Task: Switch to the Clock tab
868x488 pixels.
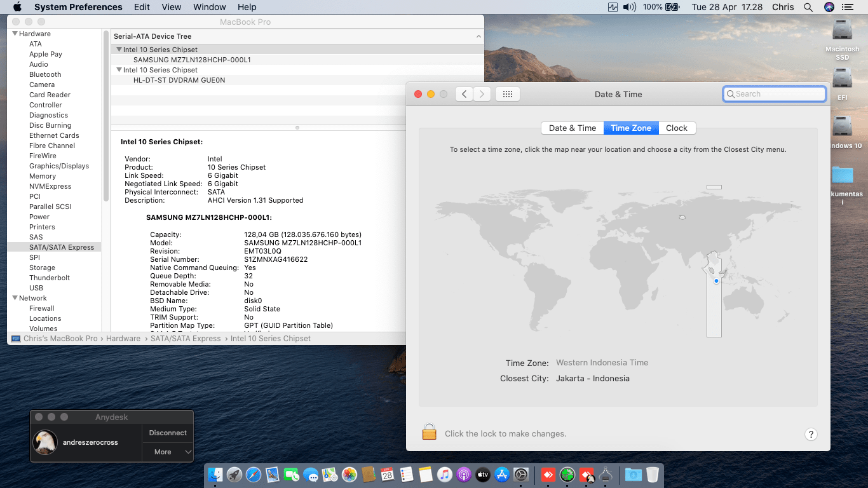Action: coord(677,128)
